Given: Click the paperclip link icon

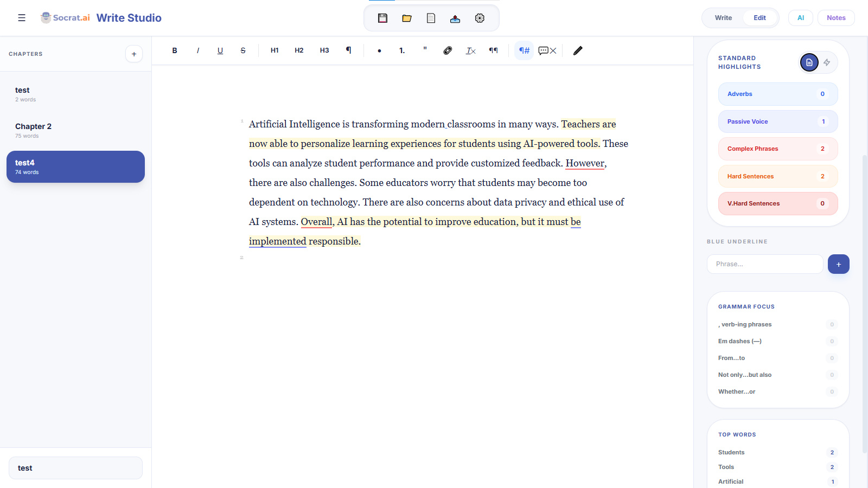Looking at the screenshot, I should pos(448,50).
